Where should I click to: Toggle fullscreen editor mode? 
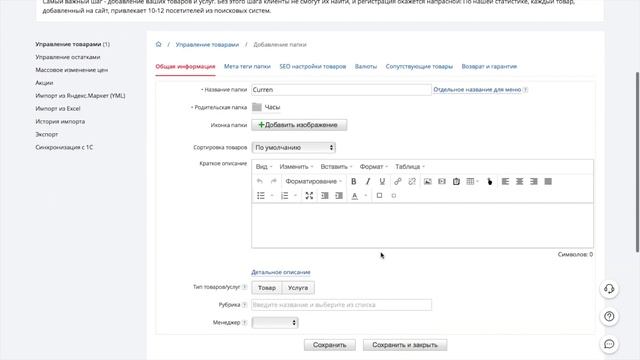coord(309,196)
